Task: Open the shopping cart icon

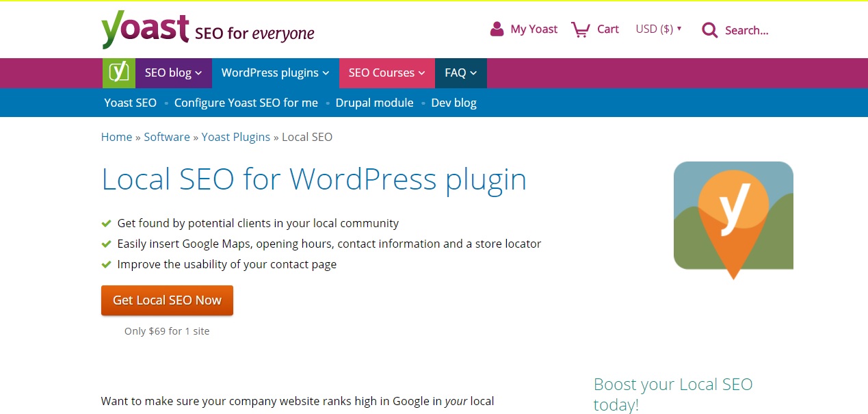Action: coord(580,29)
